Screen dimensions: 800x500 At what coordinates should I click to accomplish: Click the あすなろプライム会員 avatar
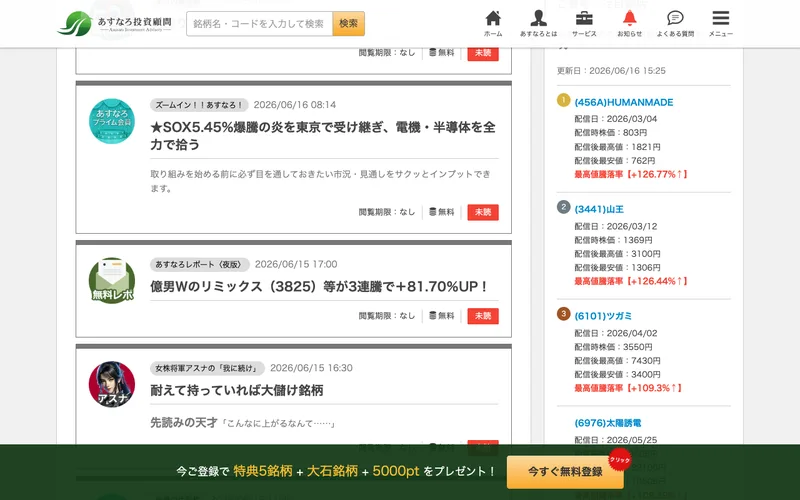[112, 121]
